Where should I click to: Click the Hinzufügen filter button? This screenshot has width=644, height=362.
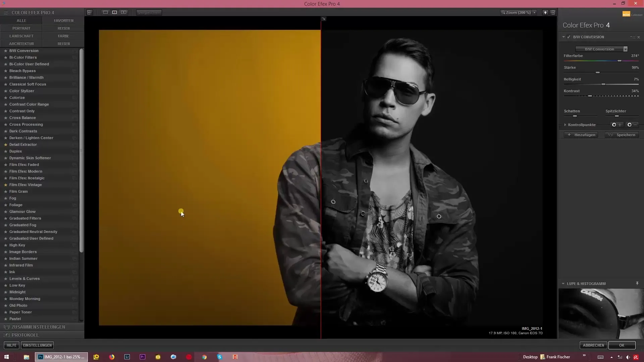point(581,135)
